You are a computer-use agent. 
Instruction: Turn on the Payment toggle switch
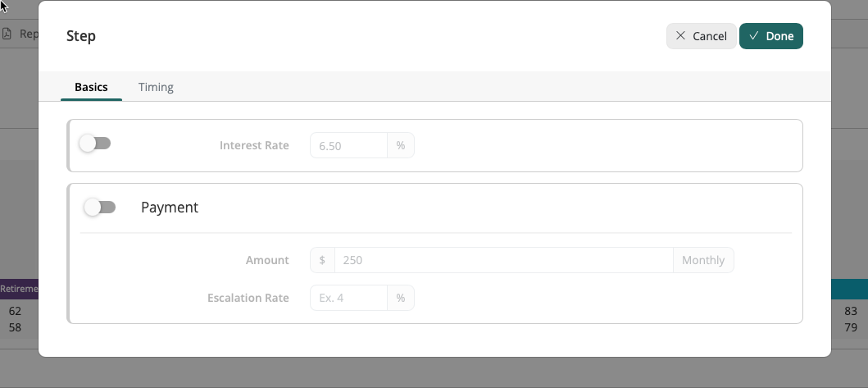[x=100, y=208]
